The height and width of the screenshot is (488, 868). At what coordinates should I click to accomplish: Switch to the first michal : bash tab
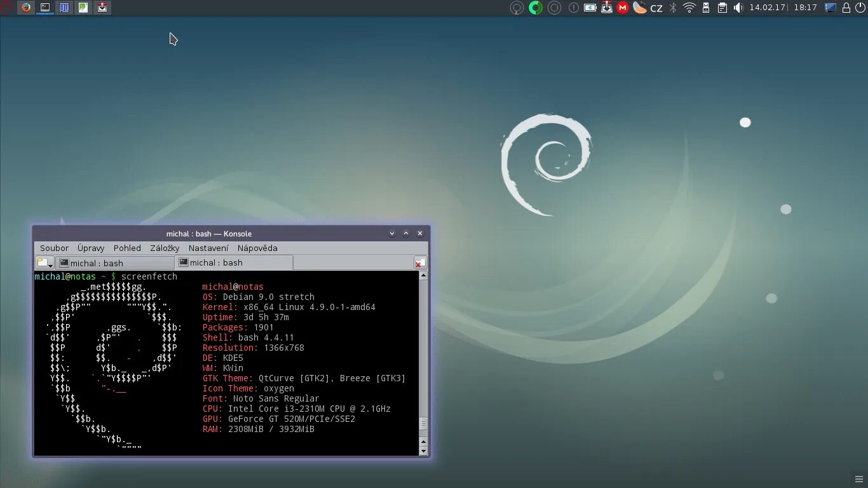pos(114,263)
